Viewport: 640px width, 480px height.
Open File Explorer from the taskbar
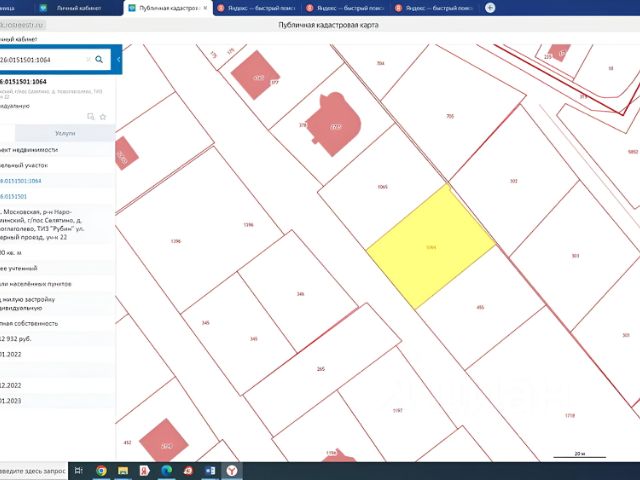coord(123,471)
